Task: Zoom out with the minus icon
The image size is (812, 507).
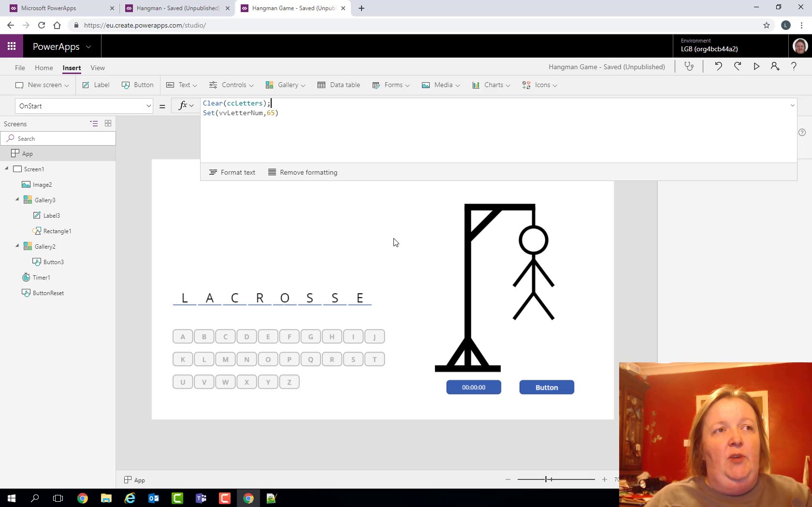Action: [508, 479]
